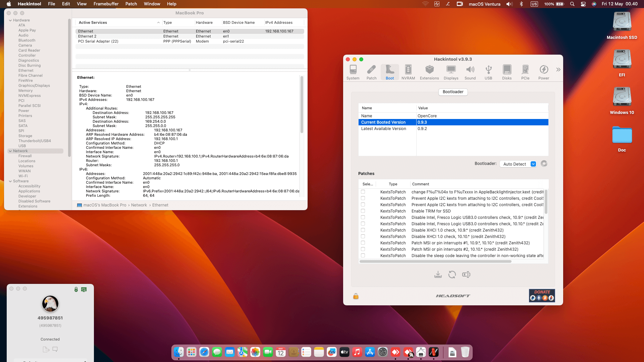The image size is (644, 362).
Task: Collapse the Network tree in System Information
Action: click(x=10, y=151)
